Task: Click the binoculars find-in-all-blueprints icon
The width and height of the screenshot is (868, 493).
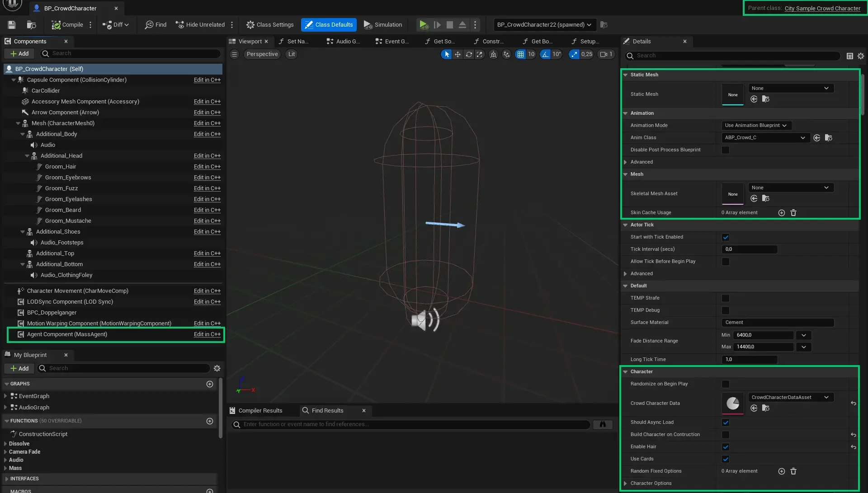Action: [603, 424]
